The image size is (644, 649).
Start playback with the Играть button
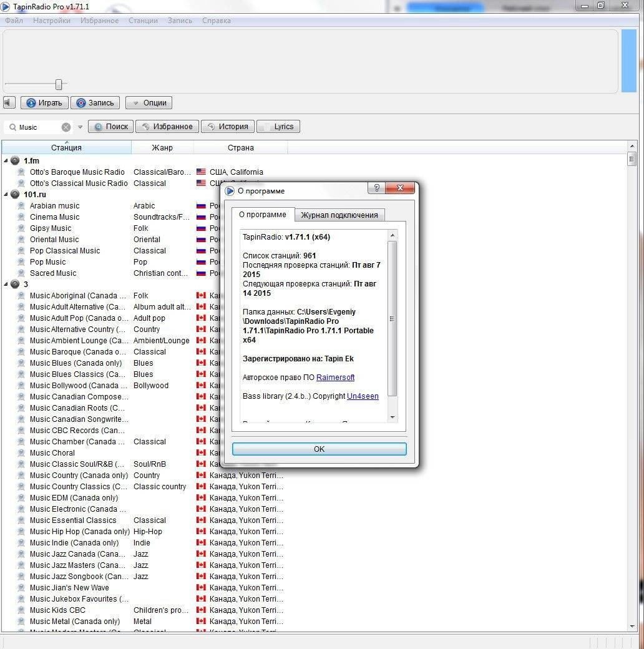pos(44,102)
